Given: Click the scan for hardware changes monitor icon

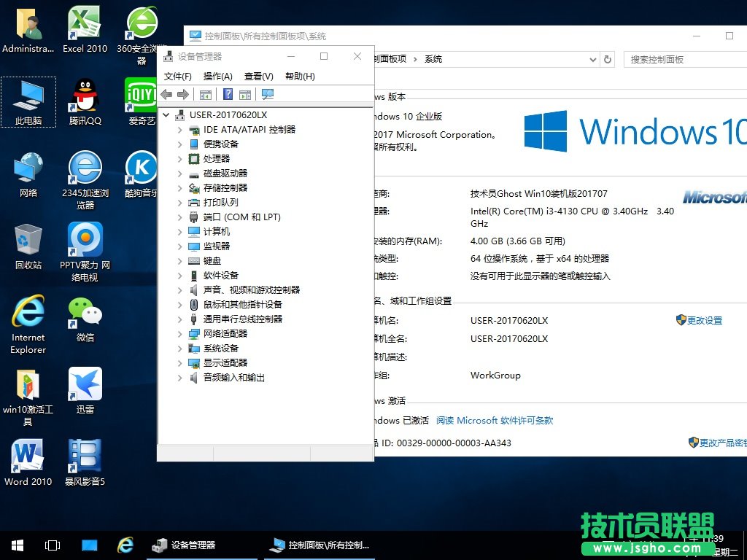Looking at the screenshot, I should (x=268, y=94).
